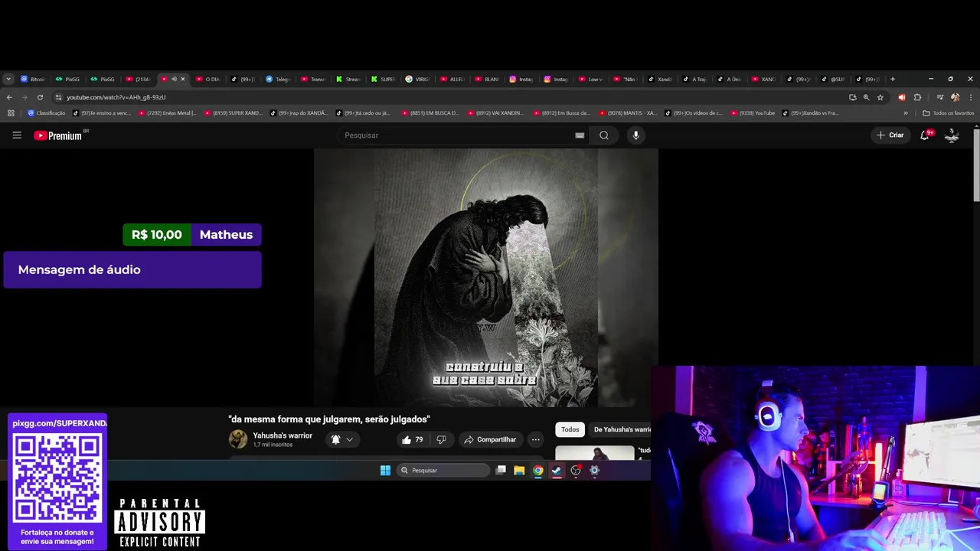Open Steam from the taskbar
Viewport: 980px width, 551px height.
coord(557,471)
